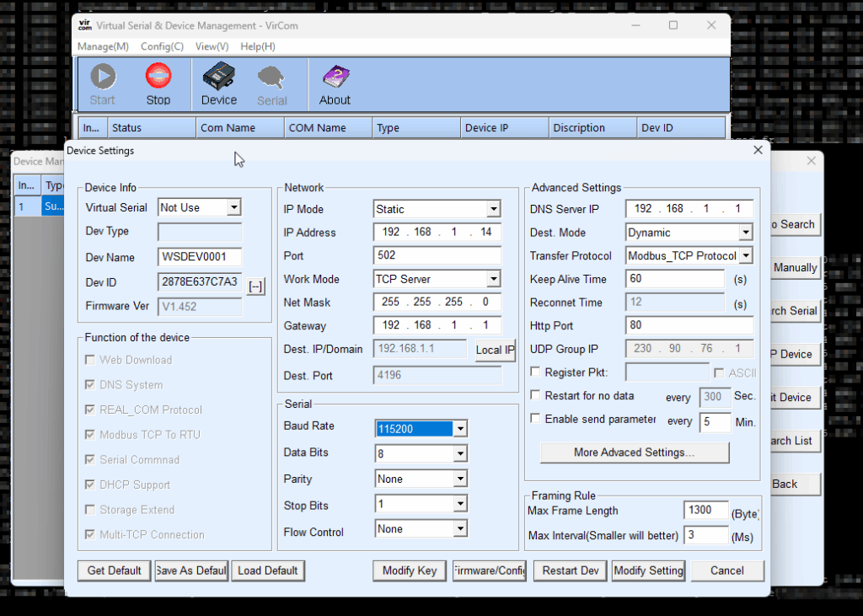Expand the Data Bits dropdown

tap(461, 453)
